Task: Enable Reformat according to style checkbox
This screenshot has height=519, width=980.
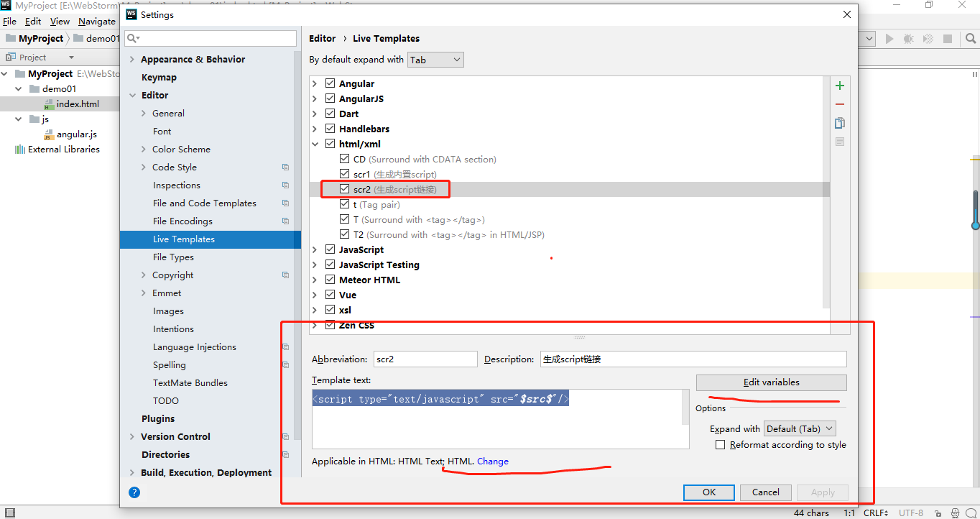Action: point(721,445)
